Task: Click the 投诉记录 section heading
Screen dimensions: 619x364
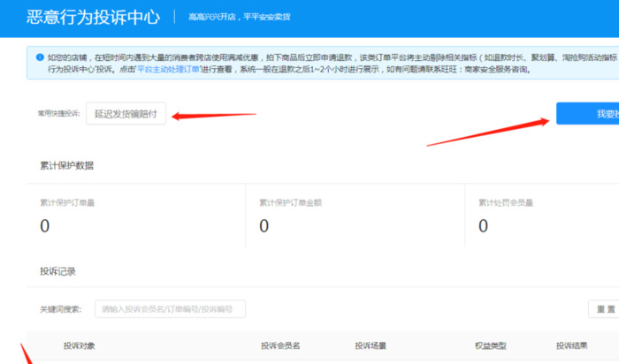Action: tap(57, 271)
